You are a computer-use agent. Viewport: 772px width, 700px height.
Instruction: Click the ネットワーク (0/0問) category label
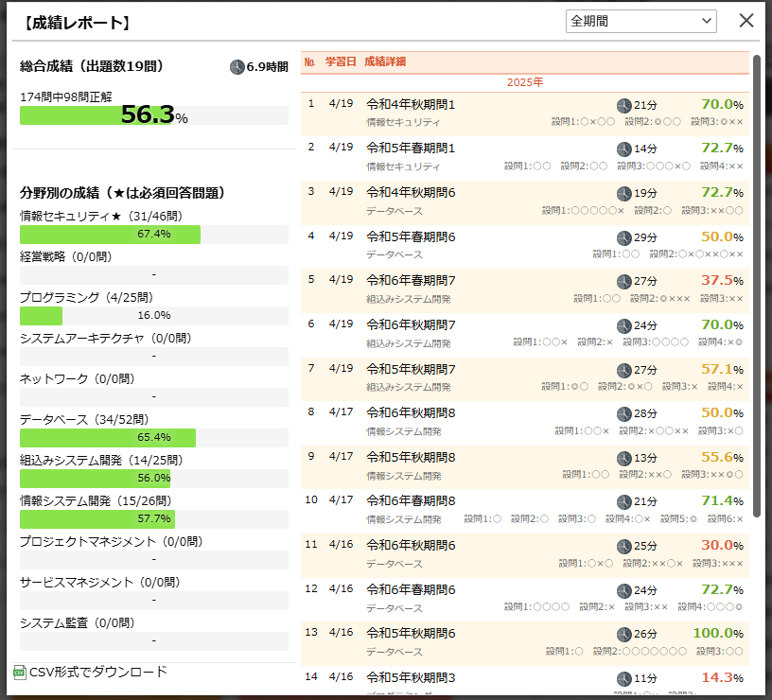(x=77, y=378)
